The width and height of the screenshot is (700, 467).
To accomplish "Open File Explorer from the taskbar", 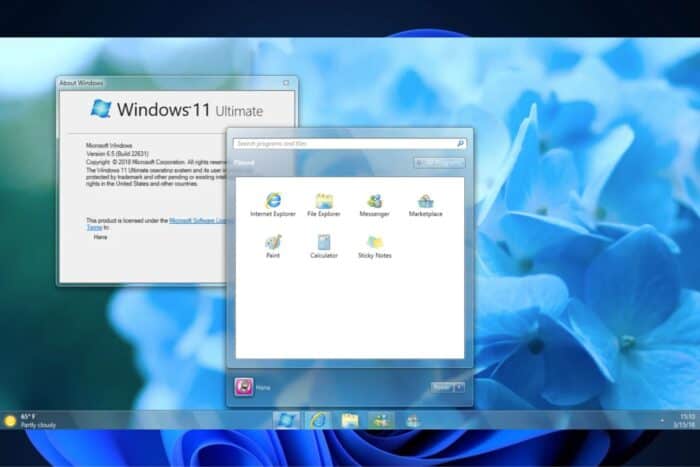I will pos(350,420).
